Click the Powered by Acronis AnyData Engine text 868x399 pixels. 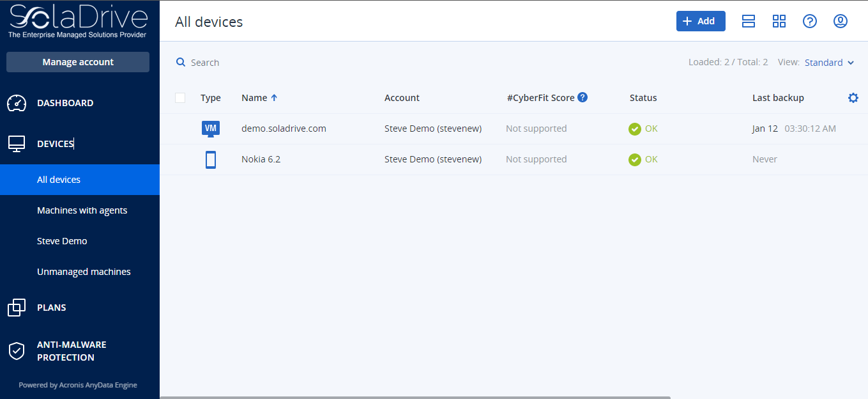click(78, 385)
